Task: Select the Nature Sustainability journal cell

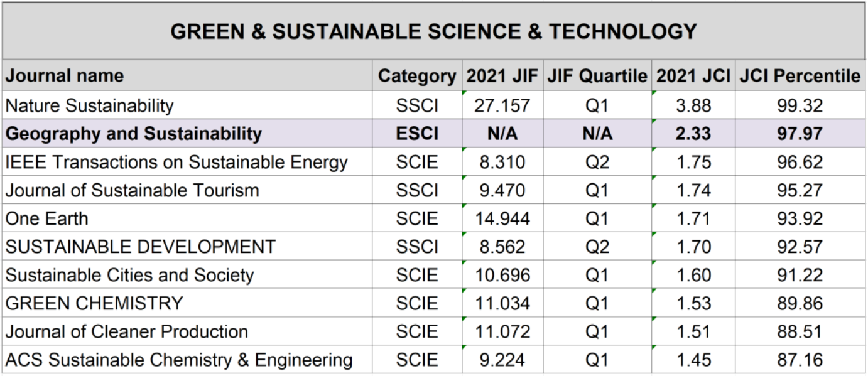Action: pyautogui.click(x=89, y=105)
